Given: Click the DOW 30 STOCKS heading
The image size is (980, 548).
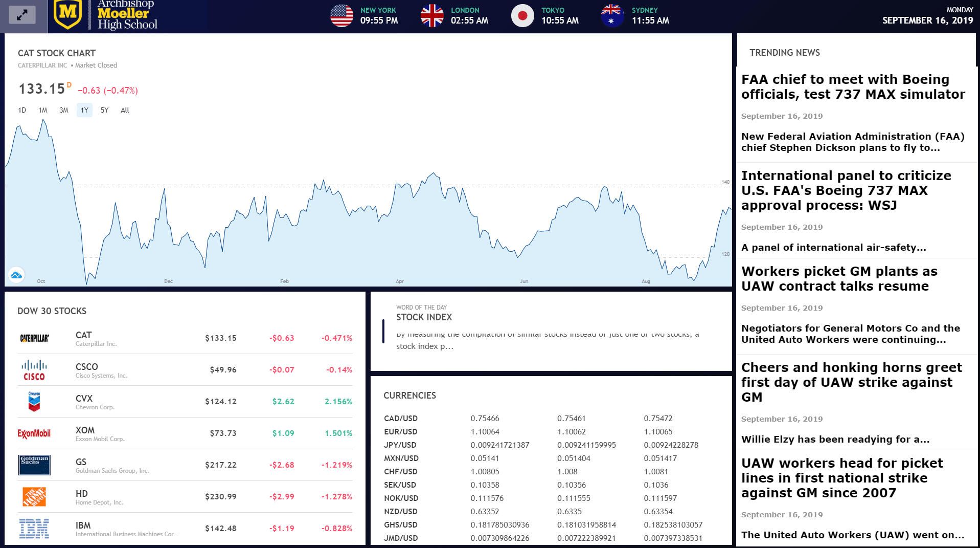Looking at the screenshot, I should 52,311.
